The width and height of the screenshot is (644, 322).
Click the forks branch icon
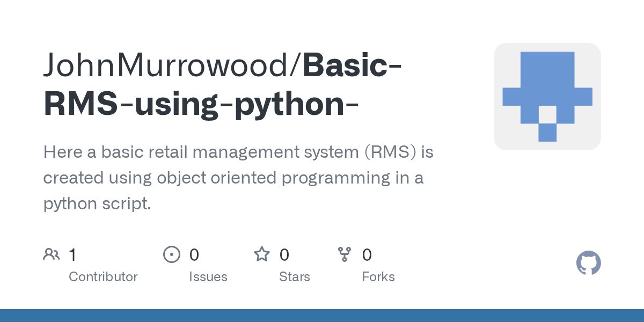point(345,254)
